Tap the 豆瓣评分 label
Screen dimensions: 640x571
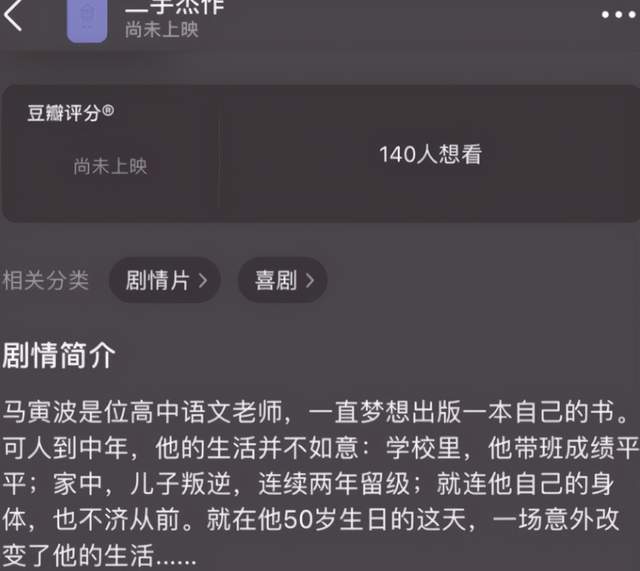64,113
